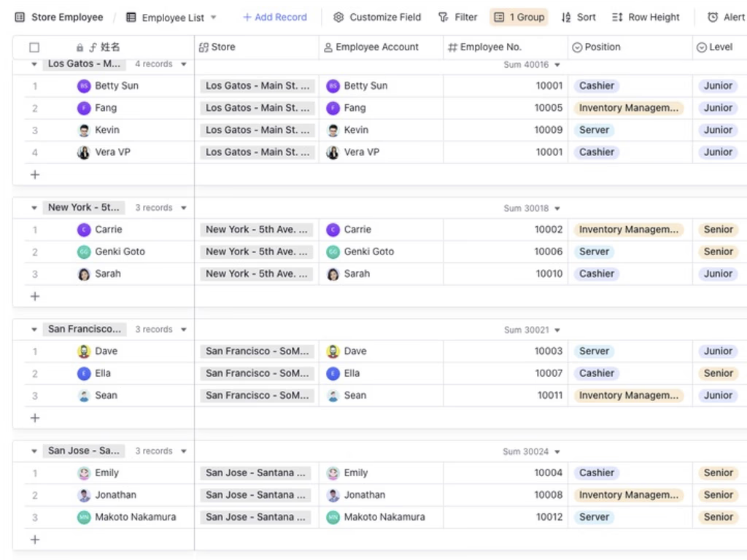The height and width of the screenshot is (560, 747).
Task: Tick the select-all checkbox in header
Action: 34,47
